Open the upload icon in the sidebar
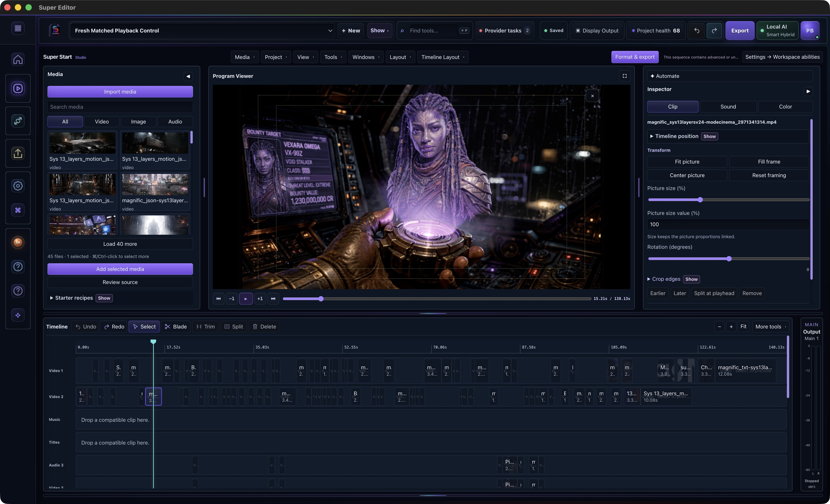830x504 pixels. (18, 153)
